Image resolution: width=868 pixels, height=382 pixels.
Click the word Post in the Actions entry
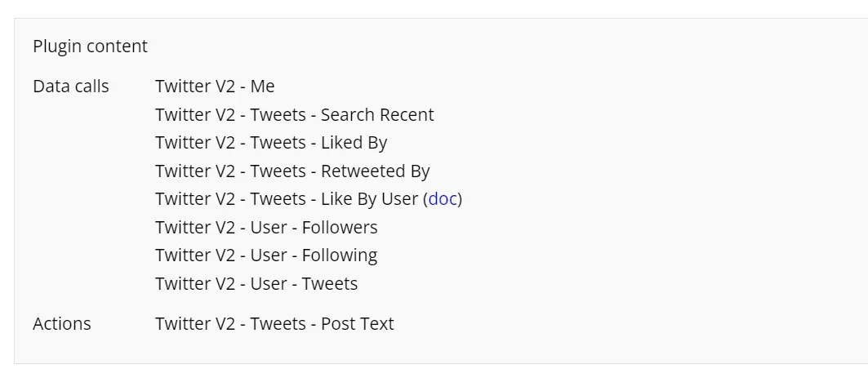[339, 323]
